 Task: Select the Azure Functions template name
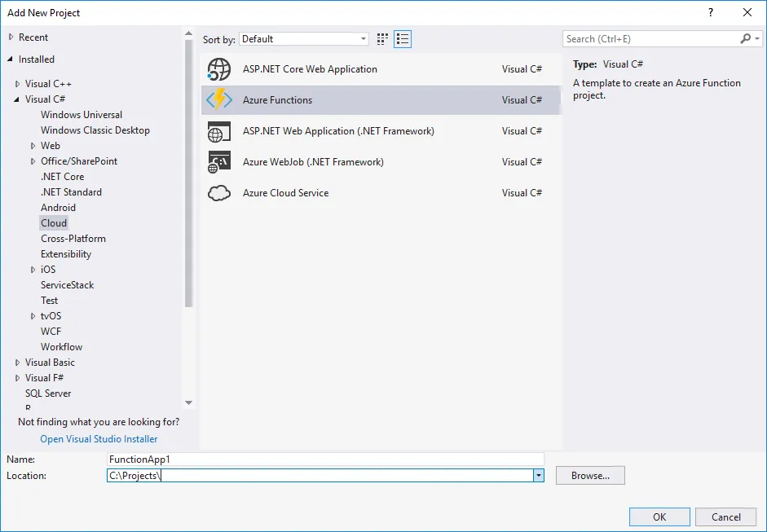277,99
